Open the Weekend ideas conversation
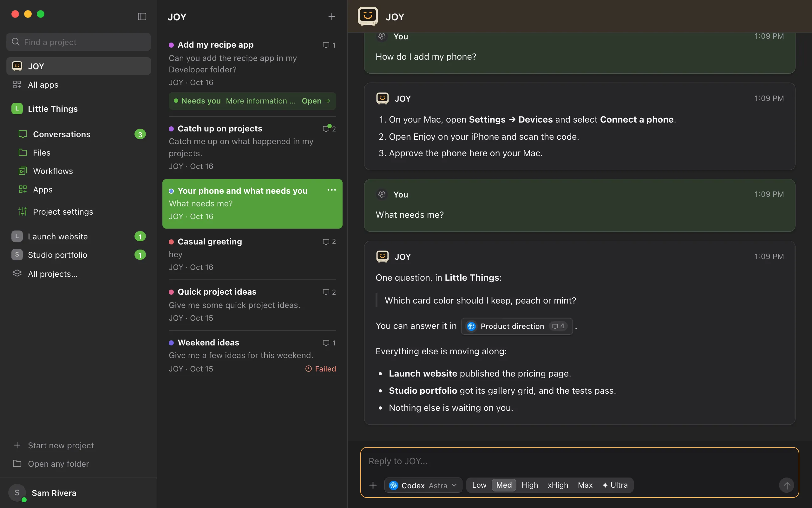 [x=252, y=356]
